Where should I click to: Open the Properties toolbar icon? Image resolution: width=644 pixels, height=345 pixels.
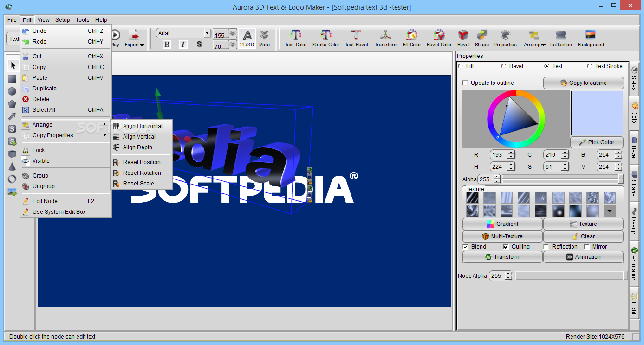coord(506,38)
